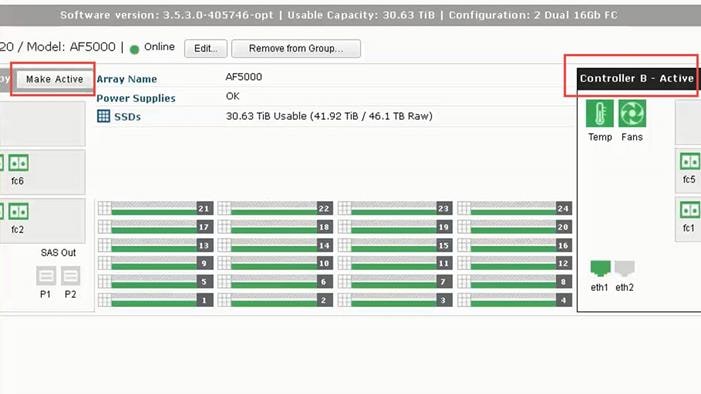This screenshot has height=394, width=701.
Task: Select SSD drive slot 3
Action: 395,300
